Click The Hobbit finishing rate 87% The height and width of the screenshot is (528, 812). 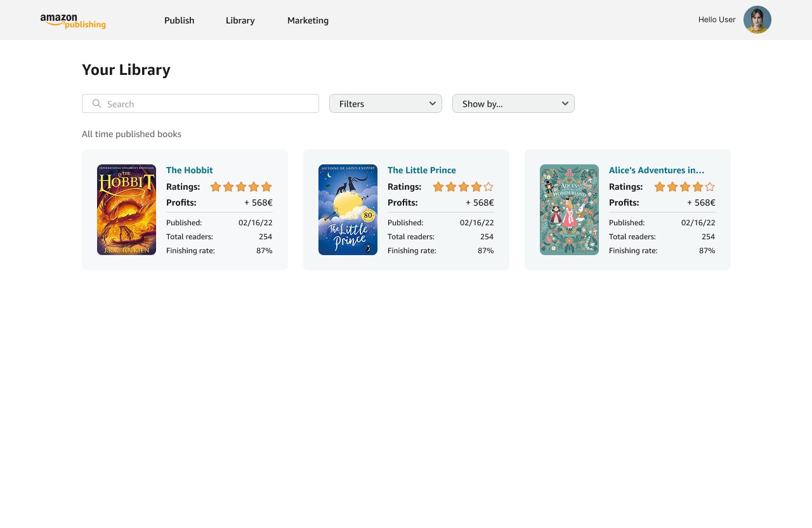click(x=265, y=251)
